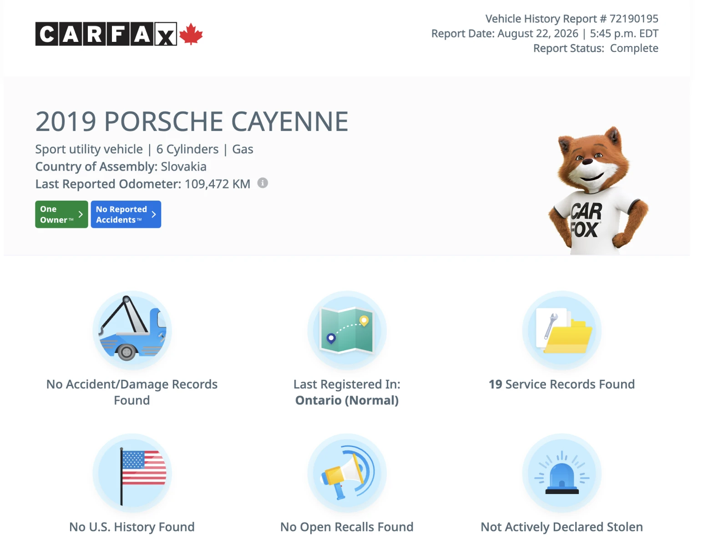
Task: Select 'Last Registered In: Ontario (Normal)' text
Action: click(347, 392)
